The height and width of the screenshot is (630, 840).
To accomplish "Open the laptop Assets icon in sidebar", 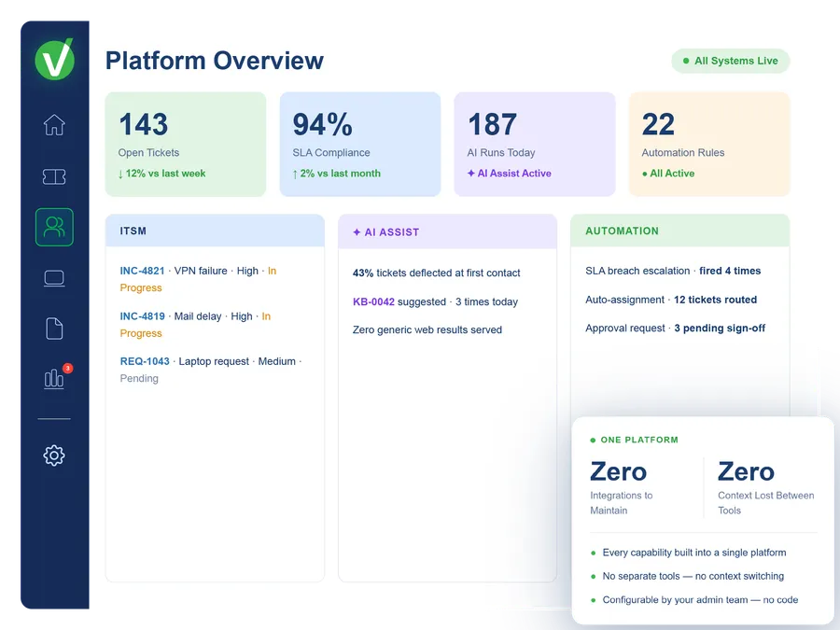I will [x=54, y=278].
